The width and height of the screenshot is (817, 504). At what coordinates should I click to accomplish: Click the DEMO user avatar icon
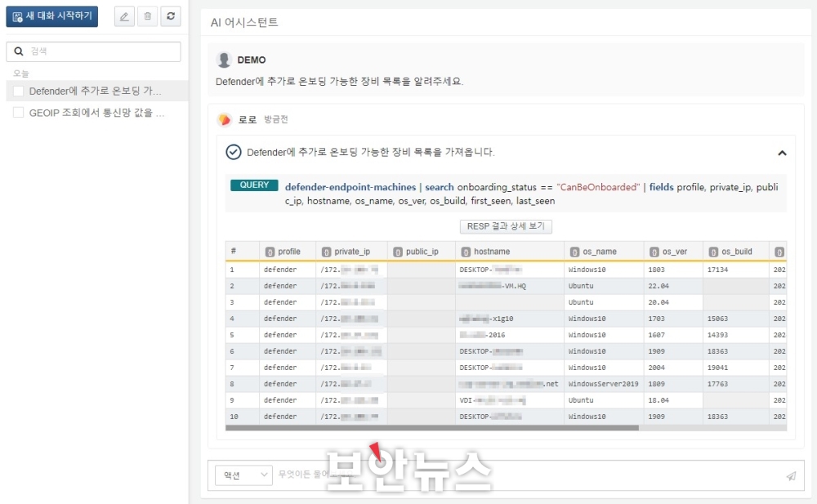tap(224, 60)
